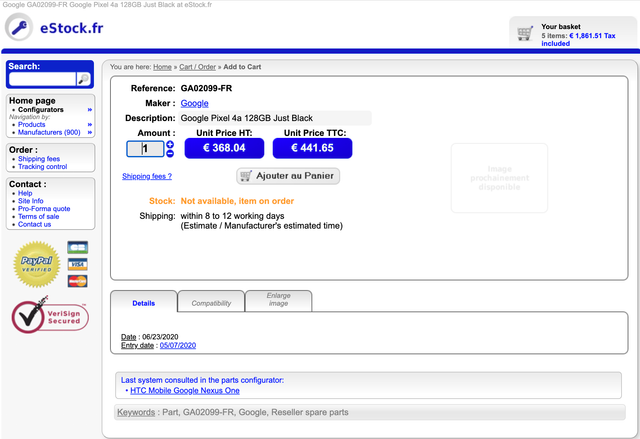Click the Google maker link
Screen dimensions: 640x439
194,103
